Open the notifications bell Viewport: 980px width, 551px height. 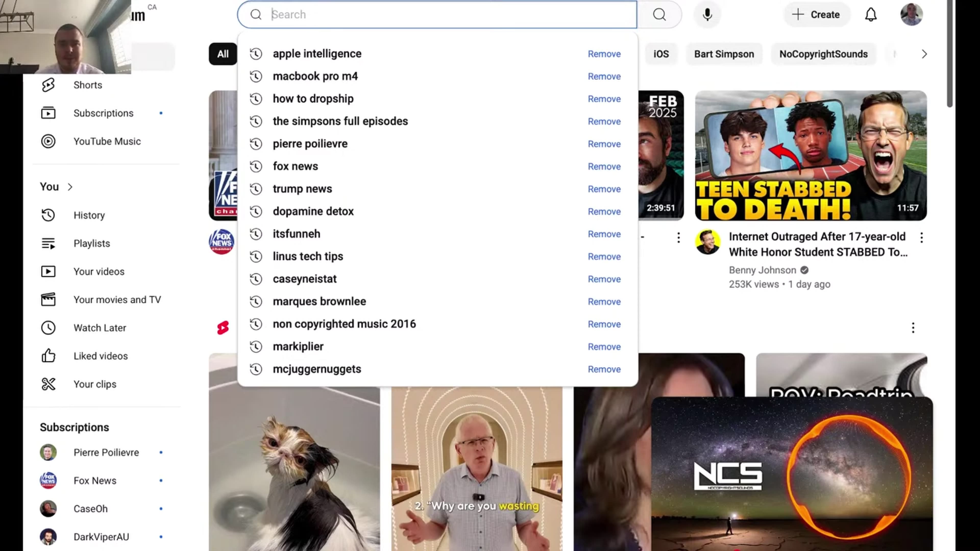click(x=871, y=15)
